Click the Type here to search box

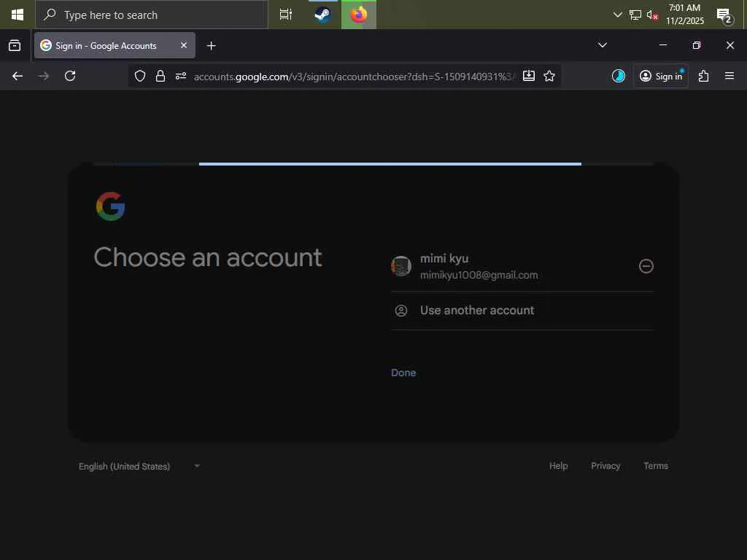coord(152,15)
